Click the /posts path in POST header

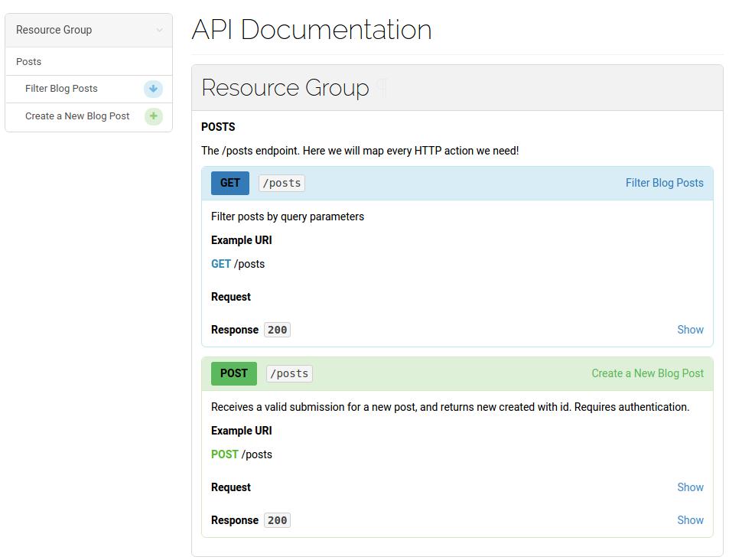click(289, 374)
